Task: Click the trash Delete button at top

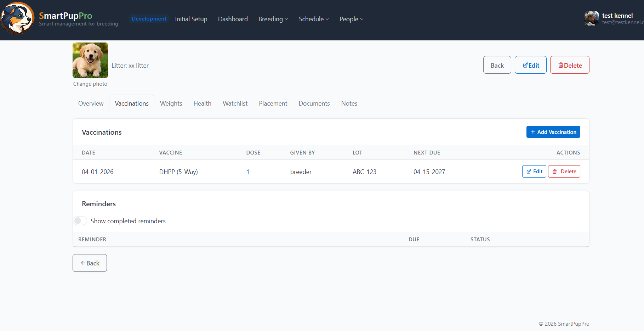Action: coord(569,65)
